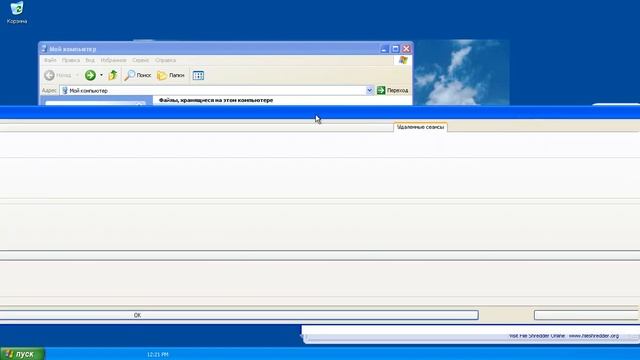Open the Избранное menu in My Computer
Image resolution: width=640 pixels, height=360 pixels.
click(x=113, y=60)
